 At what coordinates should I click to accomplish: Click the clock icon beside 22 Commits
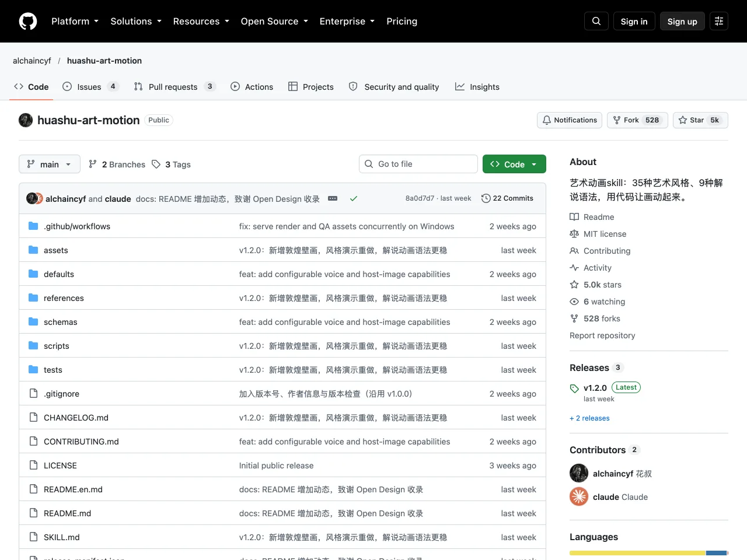click(x=486, y=198)
